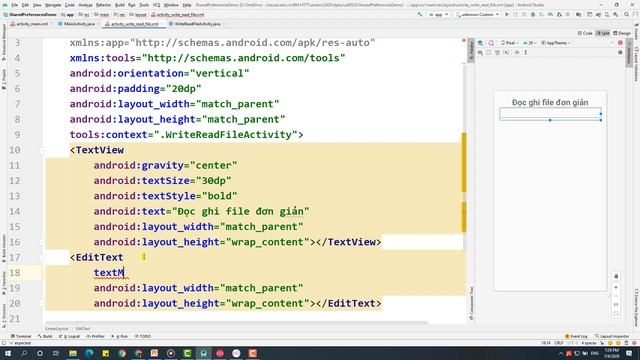Open Microsoft Edge from the taskbar

(x=89, y=353)
